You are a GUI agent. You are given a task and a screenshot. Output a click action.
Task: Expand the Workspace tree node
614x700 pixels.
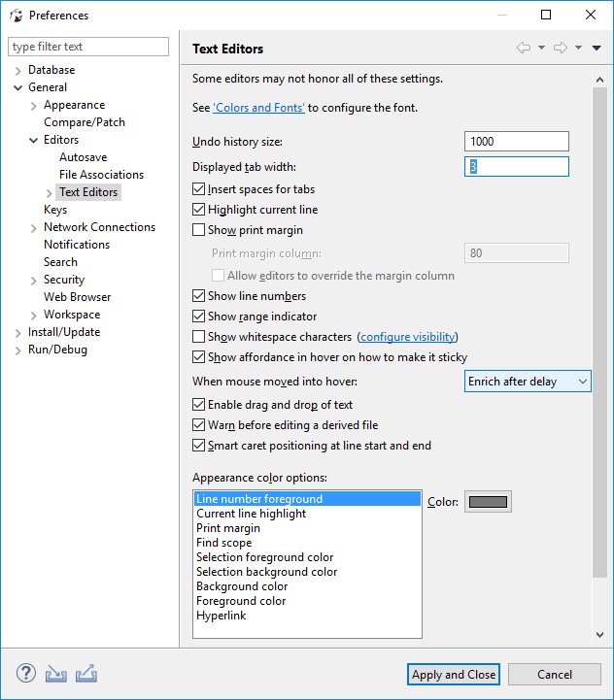coord(33,316)
